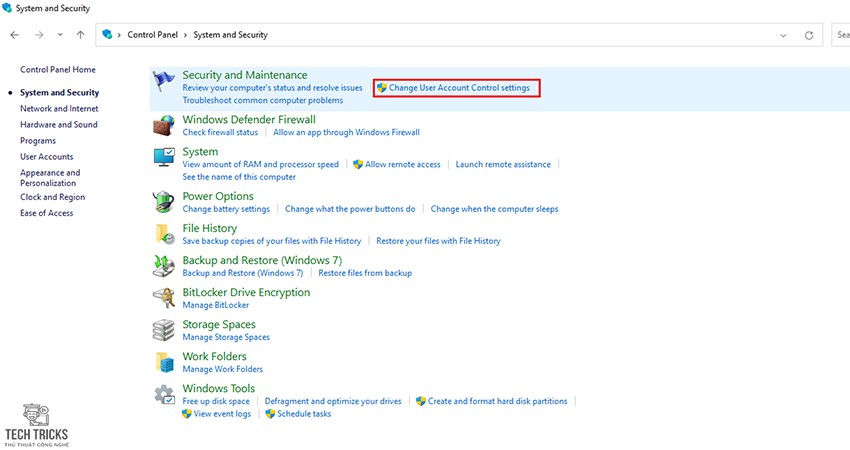Open Security and Maintenance heading
The image size is (850, 450).
[x=244, y=75]
